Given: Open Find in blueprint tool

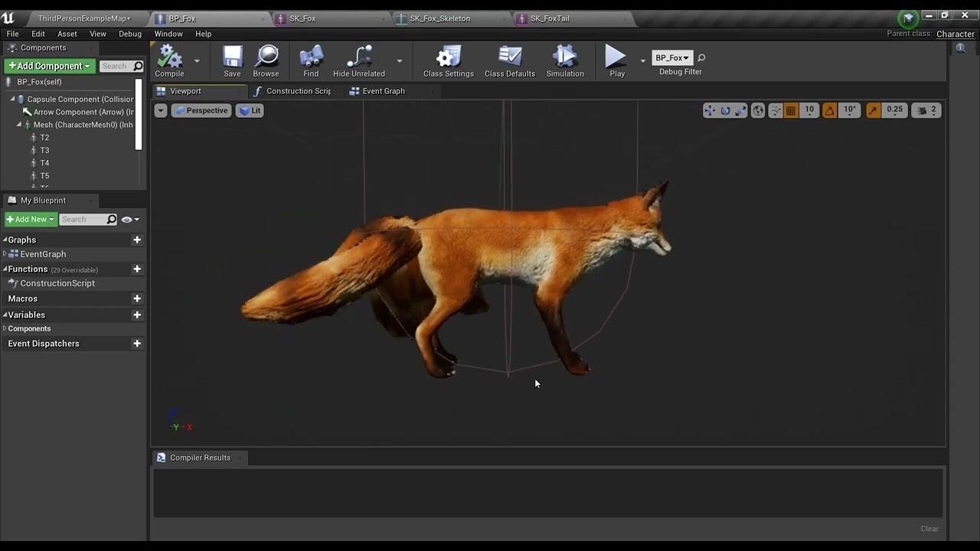Looking at the screenshot, I should (311, 61).
